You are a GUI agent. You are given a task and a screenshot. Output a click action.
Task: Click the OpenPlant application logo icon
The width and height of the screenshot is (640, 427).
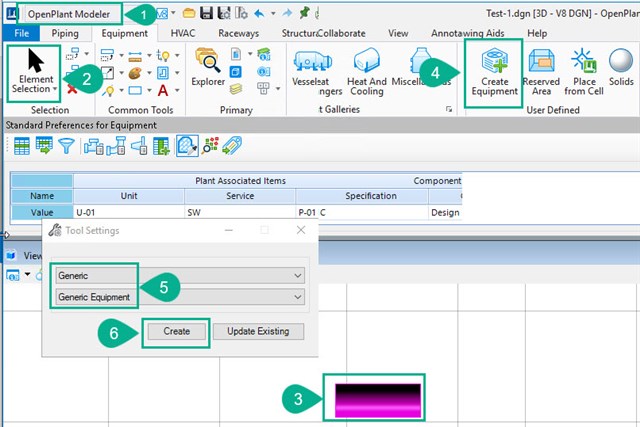click(x=11, y=13)
